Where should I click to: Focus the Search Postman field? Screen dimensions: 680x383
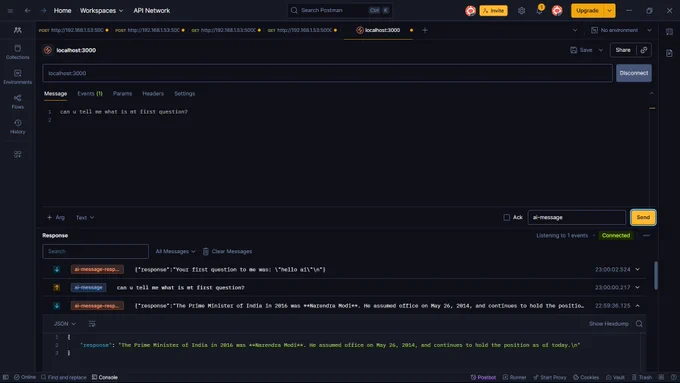(x=340, y=10)
